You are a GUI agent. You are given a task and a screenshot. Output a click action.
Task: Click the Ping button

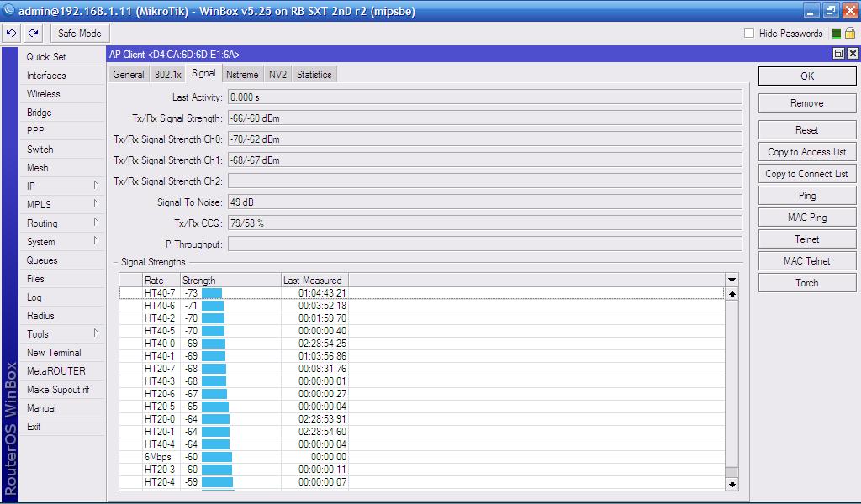click(x=806, y=196)
